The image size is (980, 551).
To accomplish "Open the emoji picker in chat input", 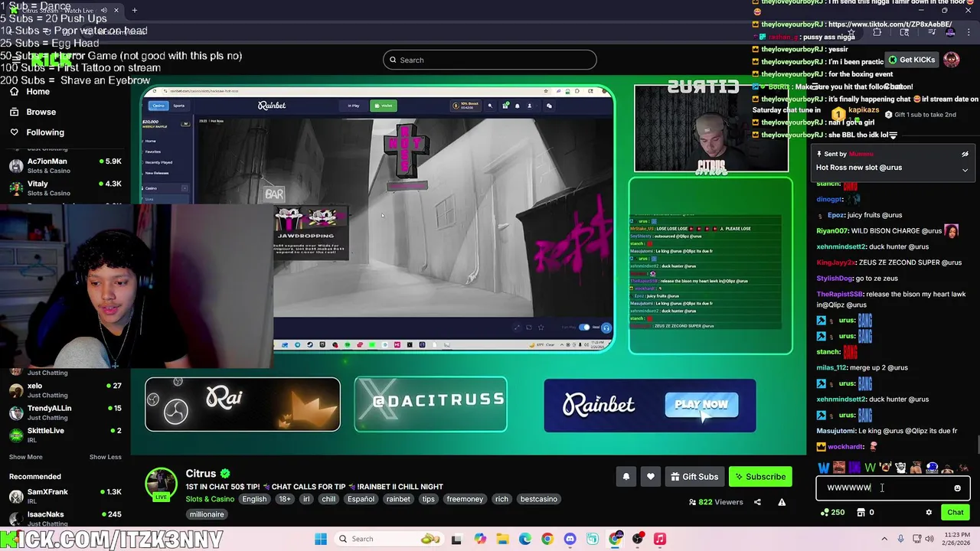I will point(957,488).
